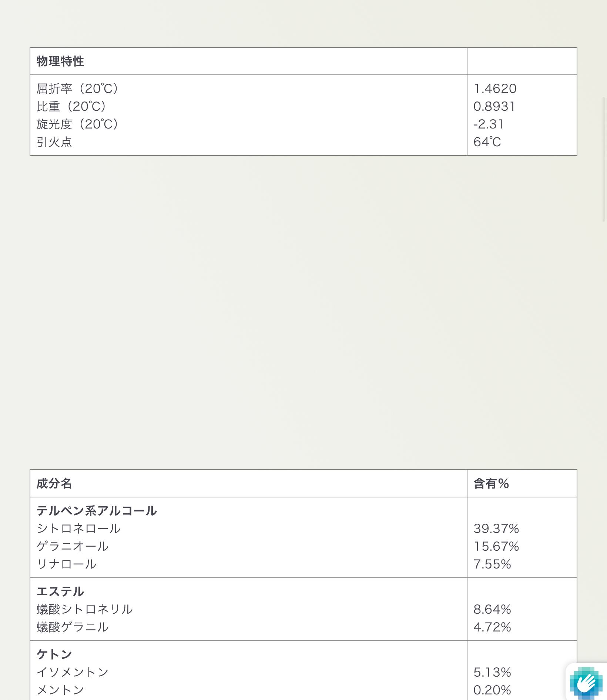Select the ゲラニオール percentage 15.67%

(496, 547)
